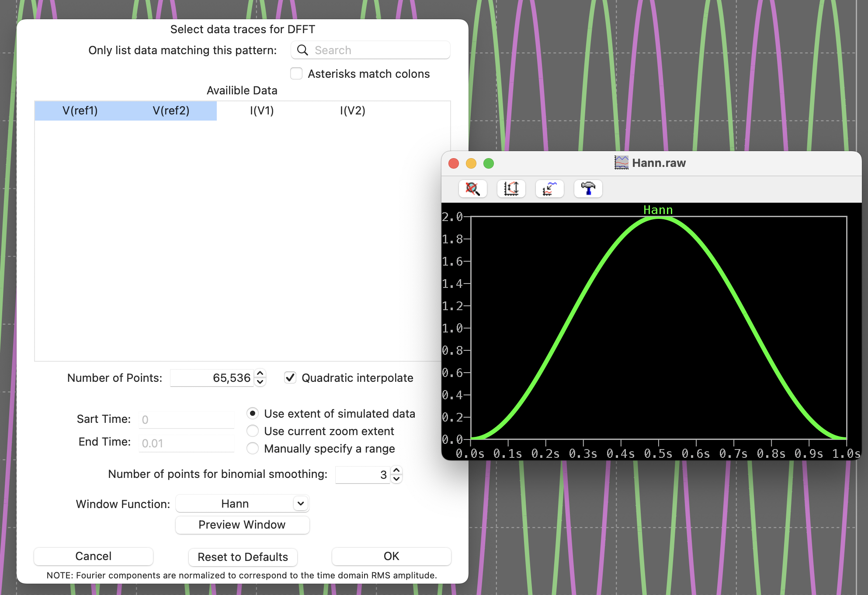Image resolution: width=868 pixels, height=595 pixels.
Task: Click the search magnifier icon in pattern field
Action: pos(302,50)
